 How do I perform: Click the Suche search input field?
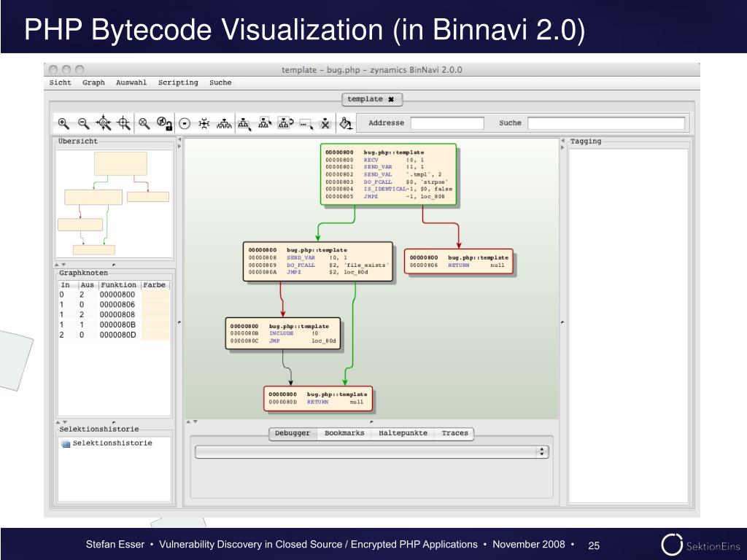point(606,123)
